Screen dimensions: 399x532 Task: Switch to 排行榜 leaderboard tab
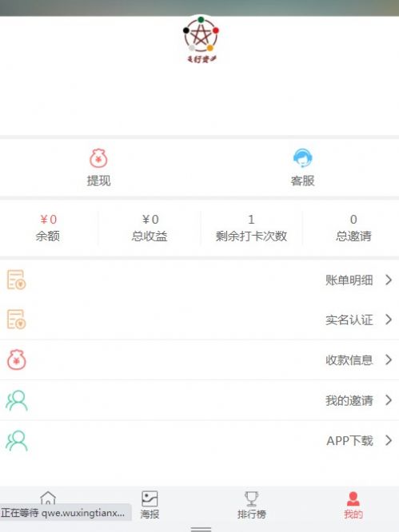click(252, 505)
